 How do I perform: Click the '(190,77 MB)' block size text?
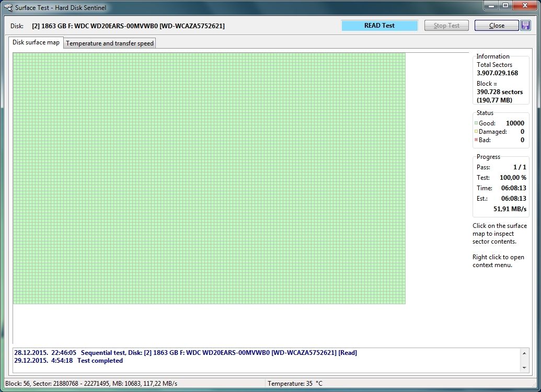[x=494, y=100]
